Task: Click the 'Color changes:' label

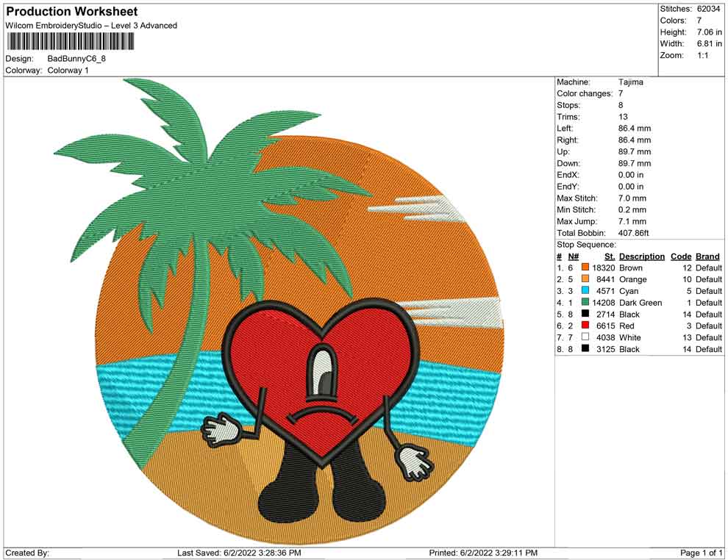Action: pos(585,94)
